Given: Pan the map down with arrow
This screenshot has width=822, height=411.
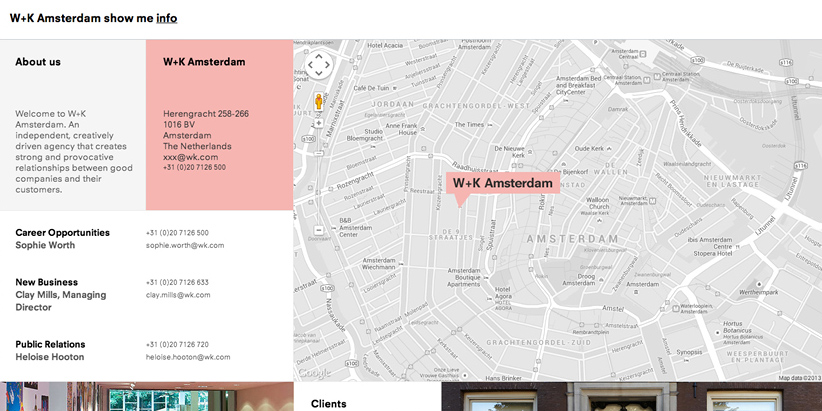Looking at the screenshot, I should coord(319,74).
